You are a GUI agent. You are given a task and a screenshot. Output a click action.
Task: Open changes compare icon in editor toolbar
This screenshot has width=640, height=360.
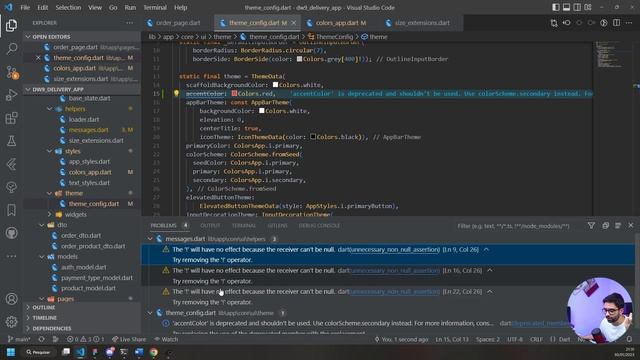(554, 23)
